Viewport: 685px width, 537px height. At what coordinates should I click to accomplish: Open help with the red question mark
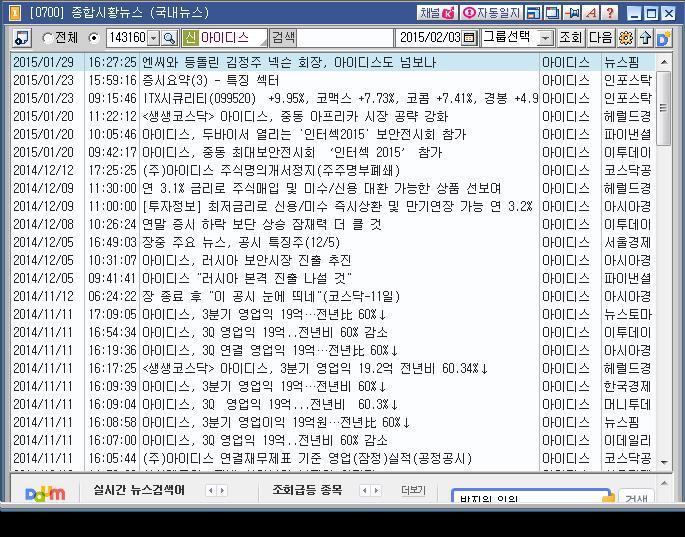pos(610,13)
